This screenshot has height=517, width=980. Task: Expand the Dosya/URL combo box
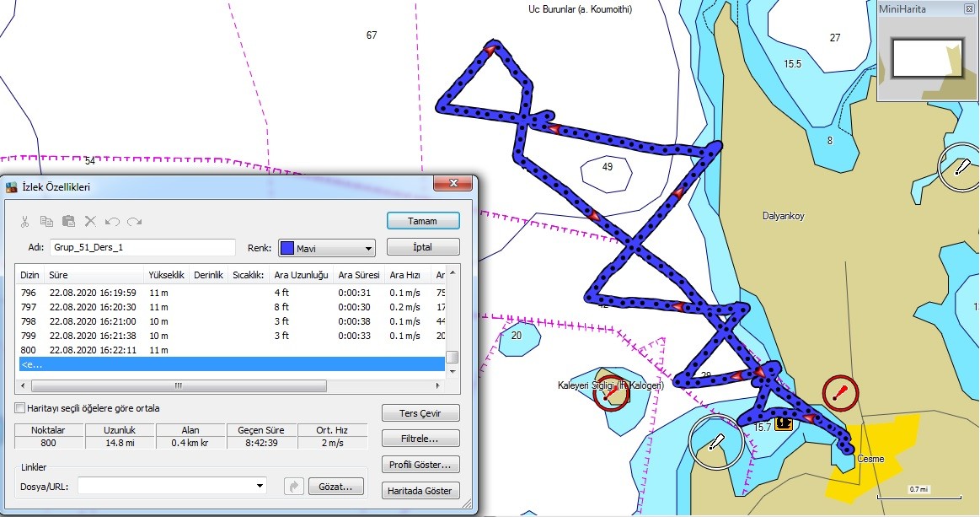(260, 487)
